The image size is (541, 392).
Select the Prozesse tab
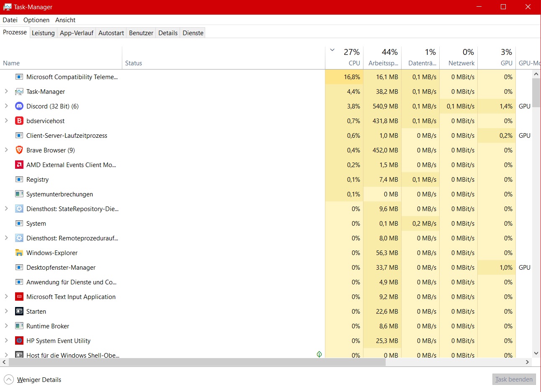pyautogui.click(x=15, y=32)
